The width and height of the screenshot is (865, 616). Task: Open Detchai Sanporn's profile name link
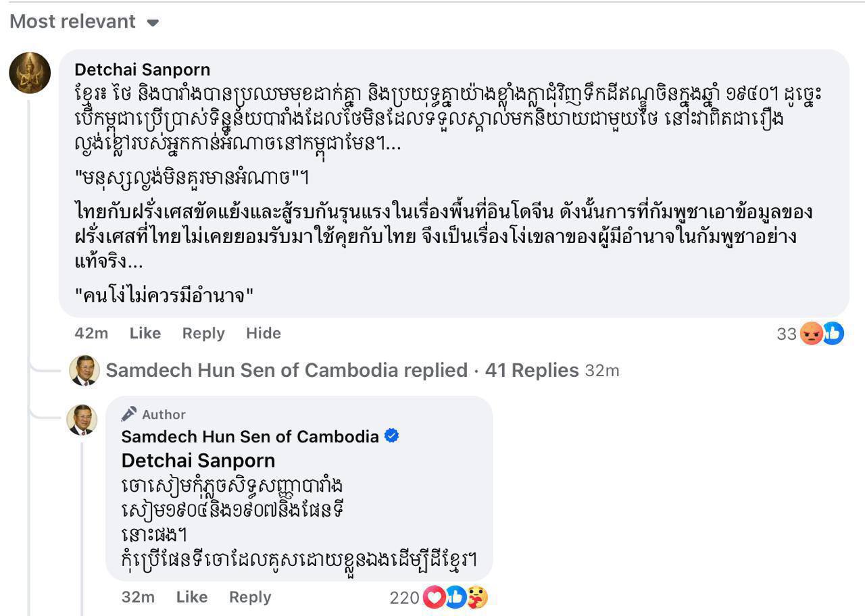142,70
